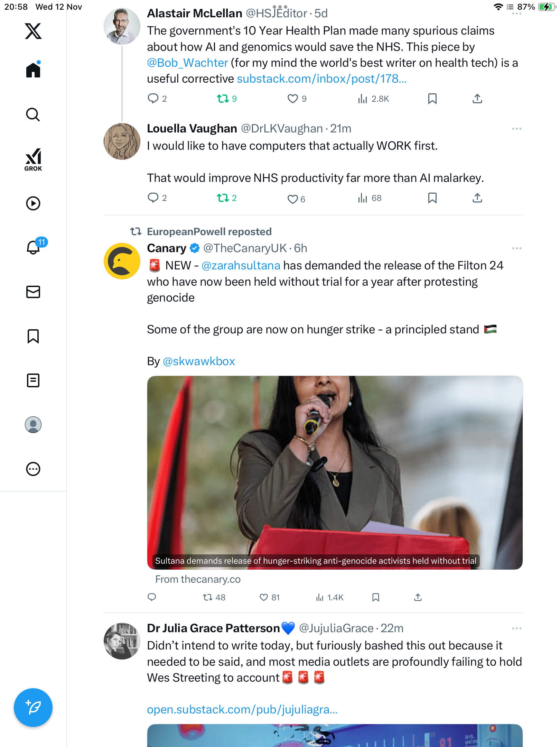Like Louella Vaughan's reply
Image resolution: width=560 pixels, height=747 pixels.
[x=293, y=199]
